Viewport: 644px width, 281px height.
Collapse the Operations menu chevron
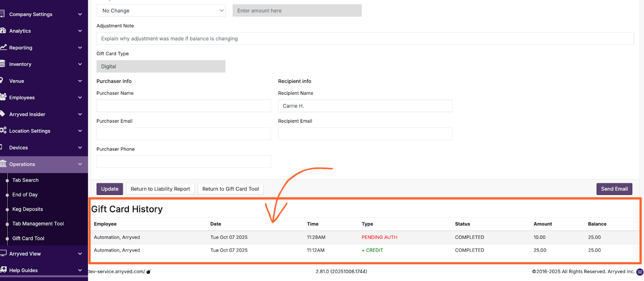coord(80,164)
